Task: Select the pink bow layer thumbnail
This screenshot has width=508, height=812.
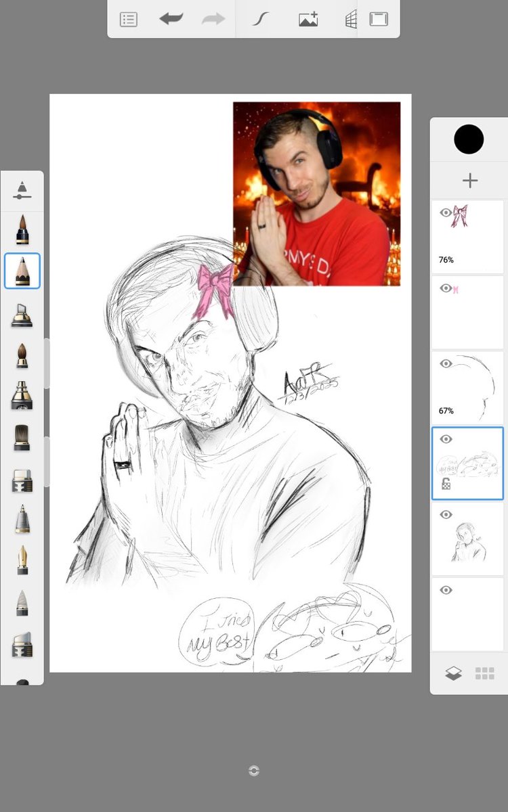Action: coord(468,237)
